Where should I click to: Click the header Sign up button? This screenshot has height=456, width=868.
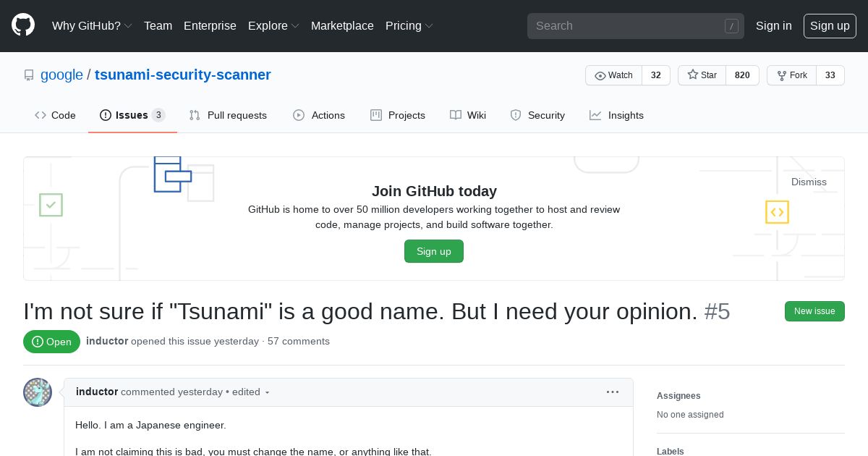click(830, 25)
